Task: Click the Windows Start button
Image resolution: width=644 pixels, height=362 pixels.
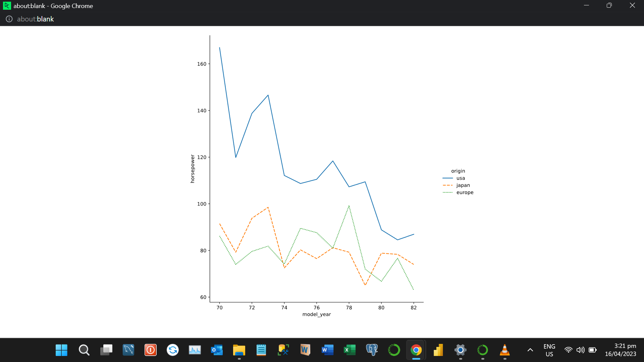Action: coord(61,350)
